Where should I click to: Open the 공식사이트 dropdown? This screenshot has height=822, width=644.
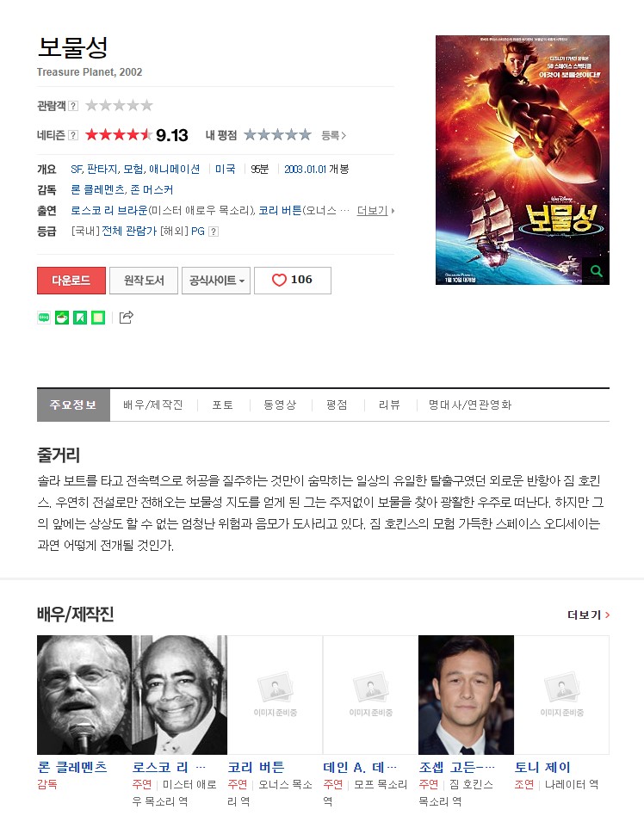(216, 280)
